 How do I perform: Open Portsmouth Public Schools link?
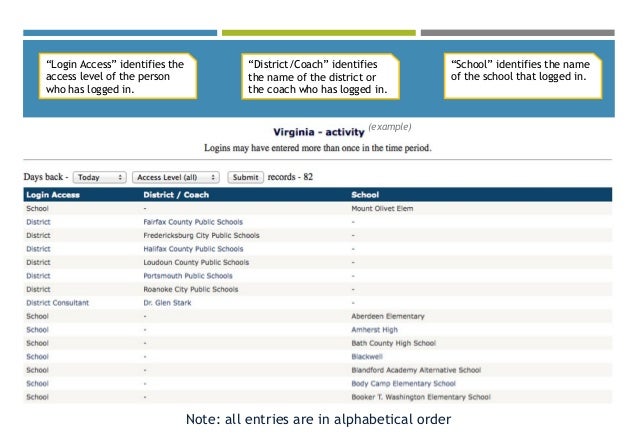[x=188, y=276]
